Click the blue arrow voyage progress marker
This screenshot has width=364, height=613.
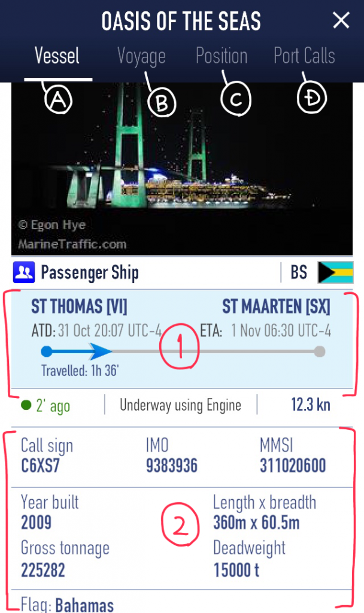(x=101, y=351)
